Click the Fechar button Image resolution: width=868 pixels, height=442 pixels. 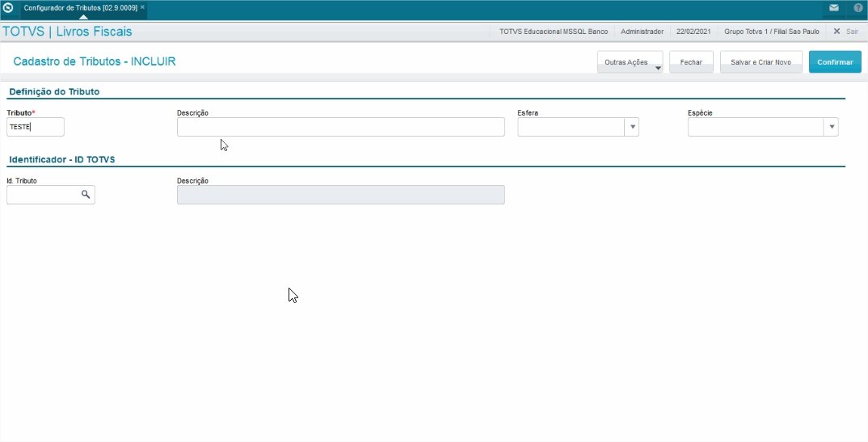(x=691, y=62)
